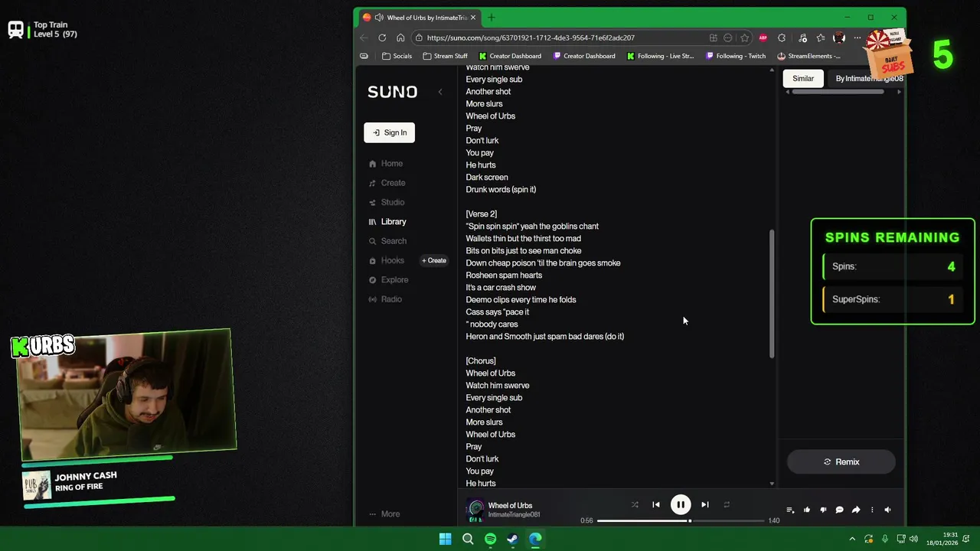Open the Edge favorites list icon
This screenshot has width=980, height=551.
[821, 37]
